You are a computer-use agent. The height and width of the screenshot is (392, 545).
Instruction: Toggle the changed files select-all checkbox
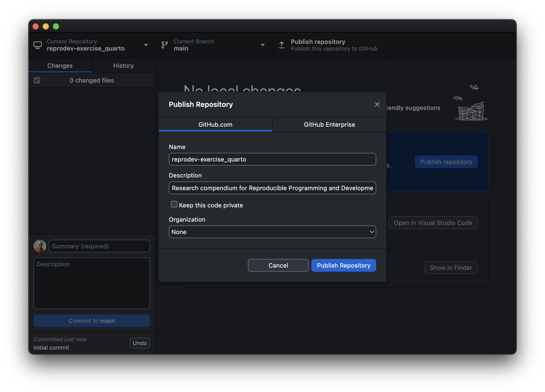click(x=37, y=80)
